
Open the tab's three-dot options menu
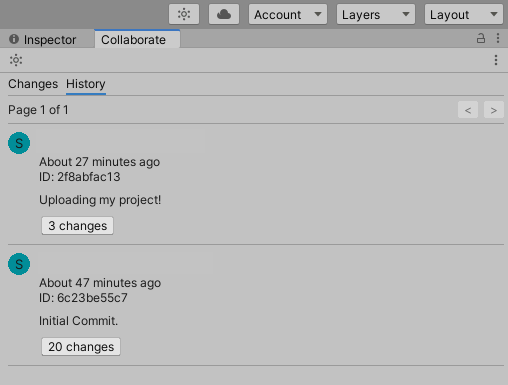point(498,38)
